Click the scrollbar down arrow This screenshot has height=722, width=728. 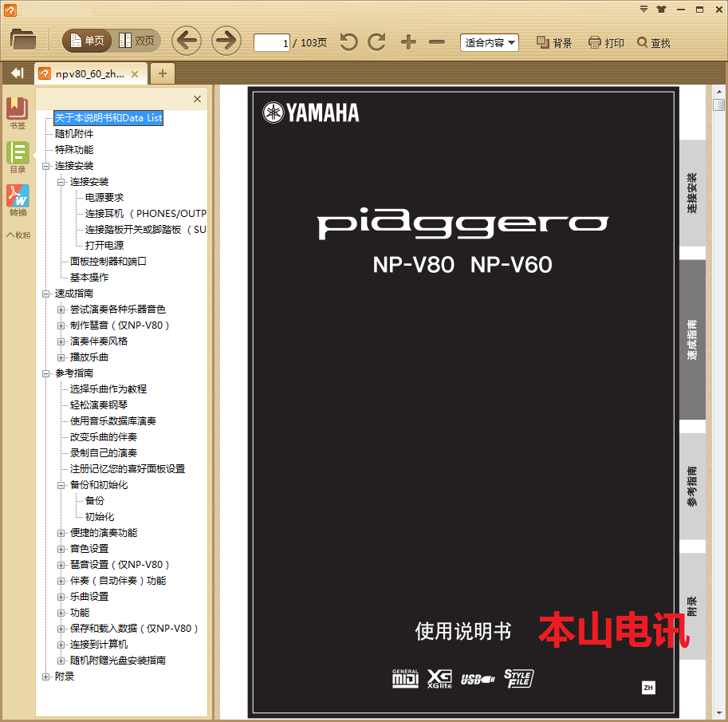click(718, 712)
